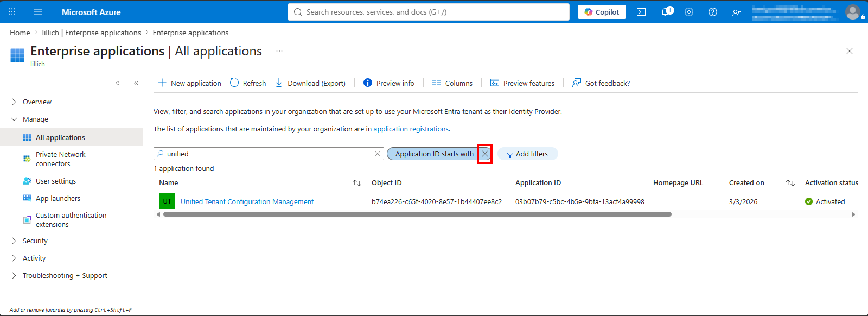The height and width of the screenshot is (316, 868).
Task: Click the Application ID column header
Action: (538, 183)
